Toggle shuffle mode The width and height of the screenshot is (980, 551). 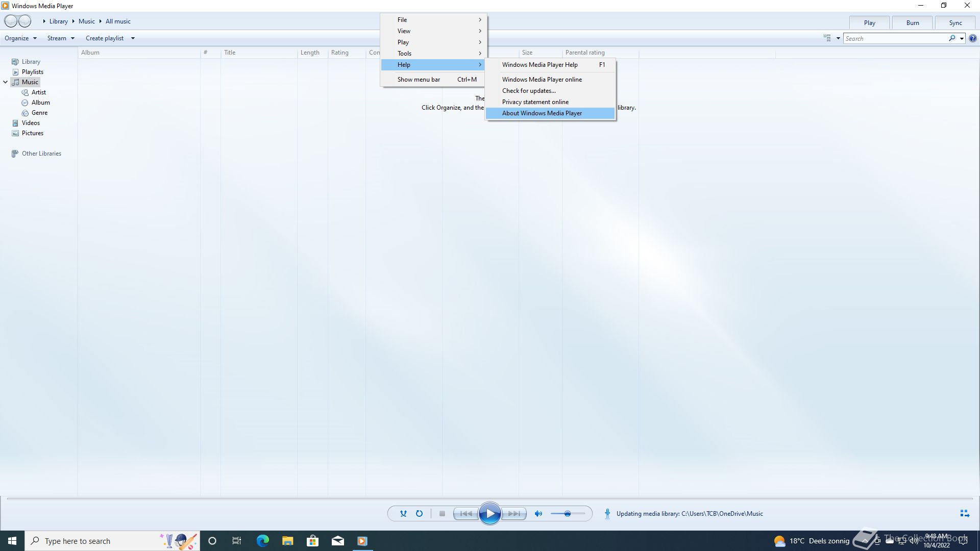[x=403, y=514]
